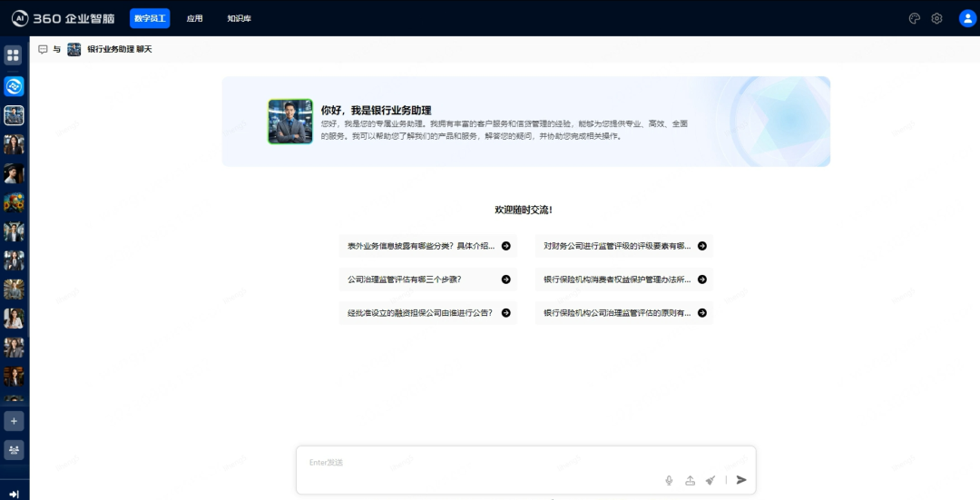Open the settings gear in top bar
Viewport: 980px width, 500px height.
(x=936, y=18)
